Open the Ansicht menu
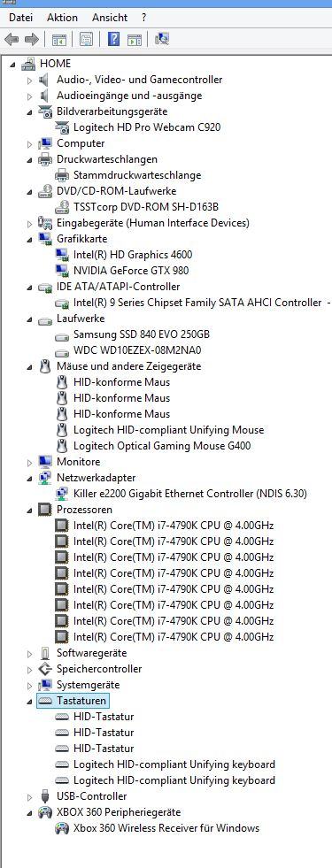This screenshot has height=868, width=332. point(110,18)
